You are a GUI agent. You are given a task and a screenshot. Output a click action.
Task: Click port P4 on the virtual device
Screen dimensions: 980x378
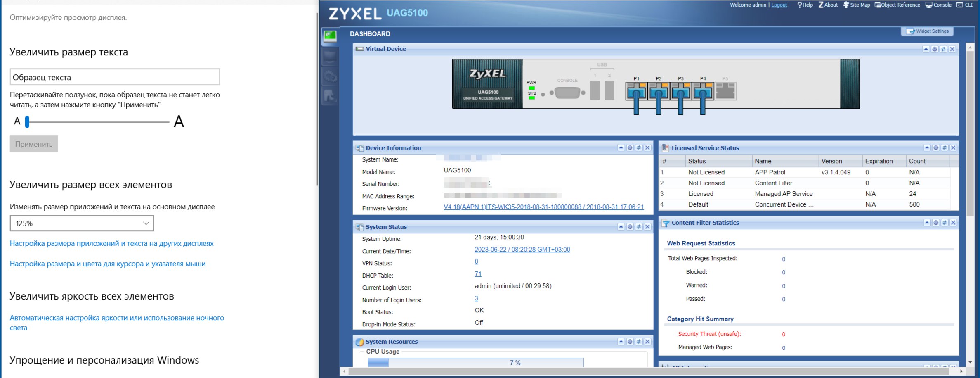[x=703, y=91]
